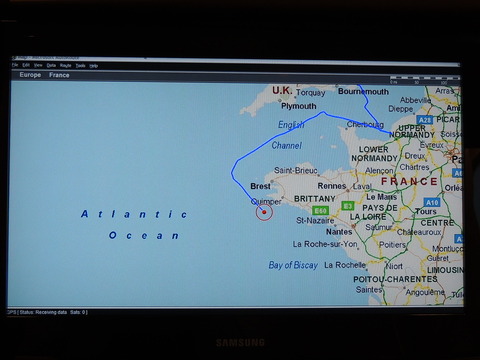Click the Brest city label
Viewport: 480px width, 360px height.
[260, 186]
